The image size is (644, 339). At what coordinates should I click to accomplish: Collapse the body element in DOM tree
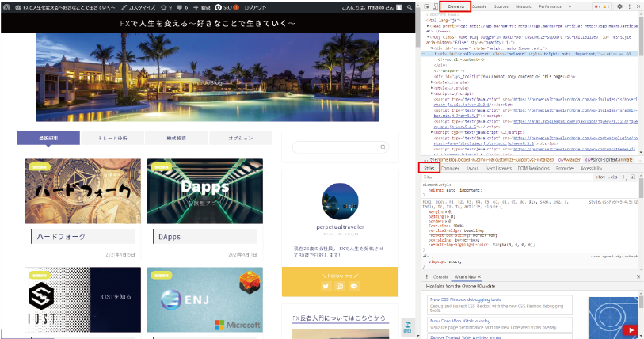click(x=428, y=37)
